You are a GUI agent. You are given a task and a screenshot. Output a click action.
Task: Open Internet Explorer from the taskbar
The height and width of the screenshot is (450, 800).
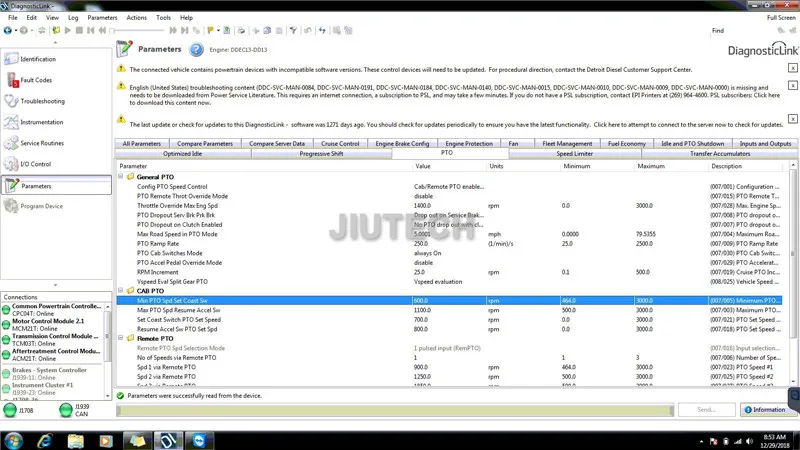[44, 440]
